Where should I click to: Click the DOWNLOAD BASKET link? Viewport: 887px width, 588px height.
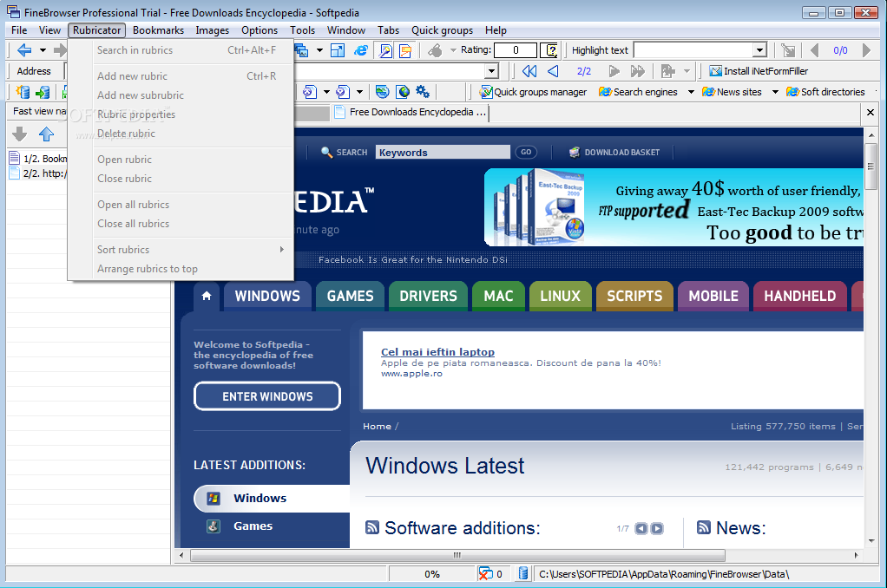pyautogui.click(x=614, y=152)
